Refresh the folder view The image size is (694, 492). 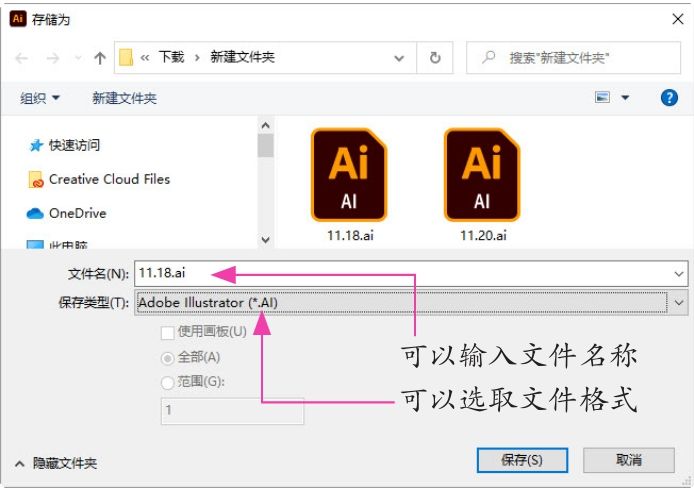pos(435,58)
